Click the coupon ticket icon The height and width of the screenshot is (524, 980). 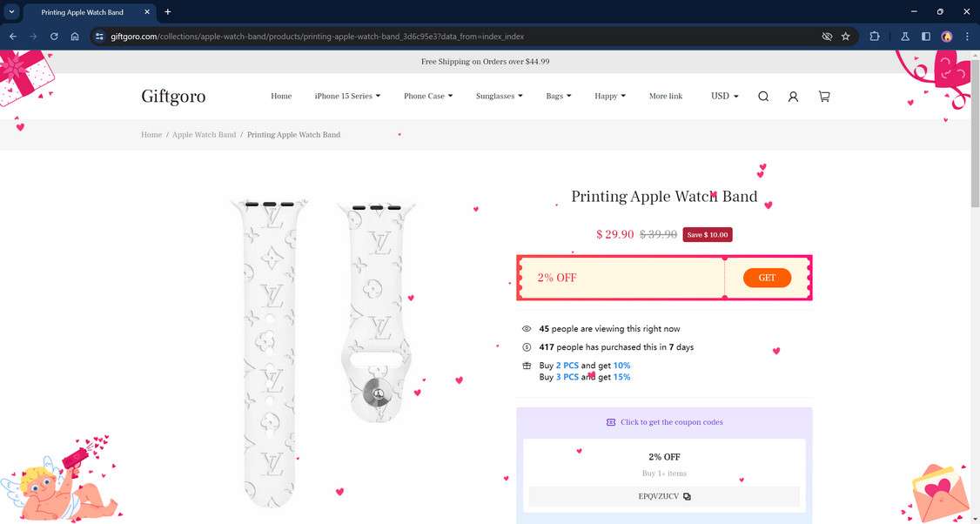click(610, 422)
